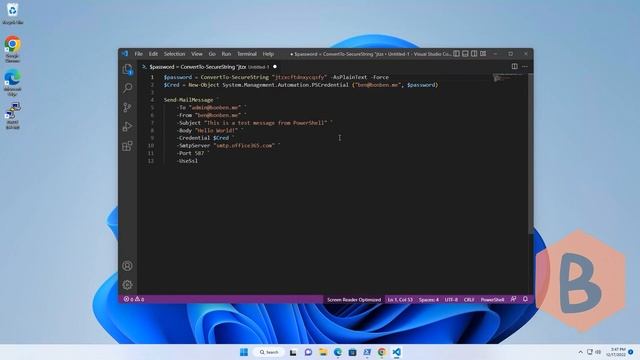Open the PowerShell icon in the taskbar
Screen dimensions: 640x360
pos(367,352)
